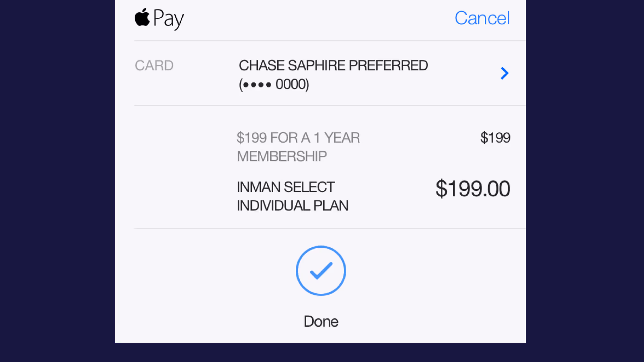Viewport: 644px width, 362px height.
Task: Click the checkmark inside the blue circle
Action: 321,271
